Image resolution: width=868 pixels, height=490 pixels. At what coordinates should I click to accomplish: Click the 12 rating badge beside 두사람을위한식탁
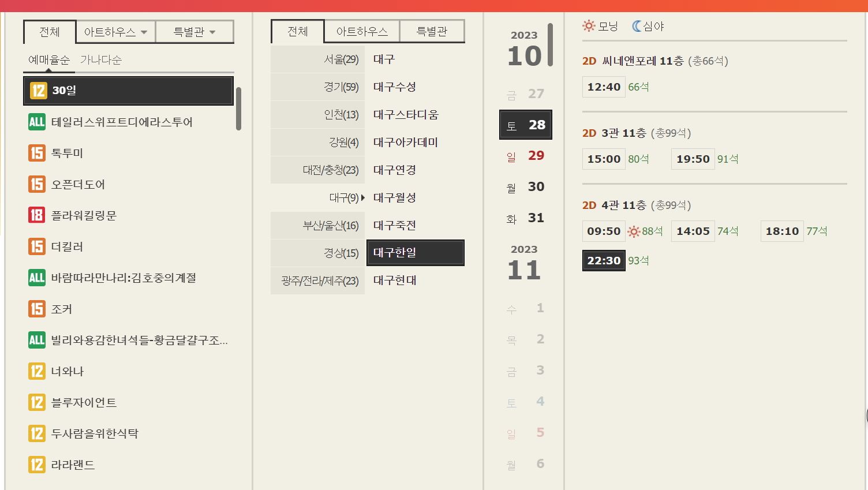[x=37, y=433]
